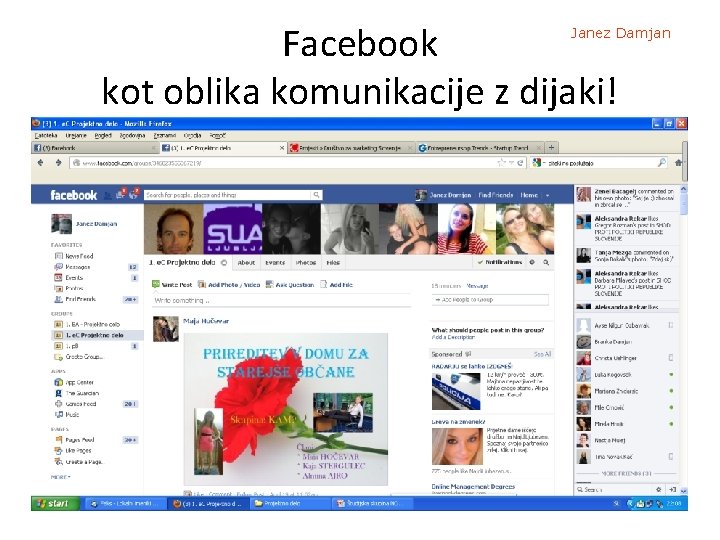
Task: Open a new Firefox tab with plus button
Action: [551, 147]
